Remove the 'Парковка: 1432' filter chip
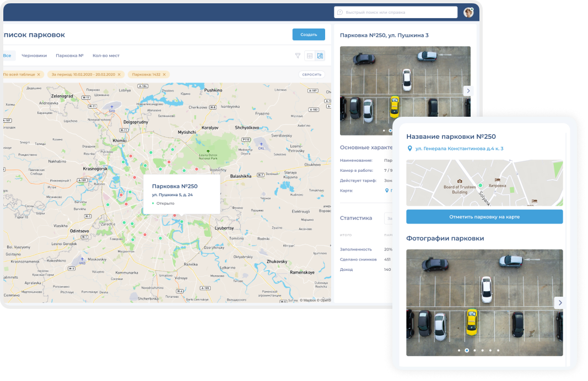This screenshot has height=381, width=588. (x=165, y=74)
